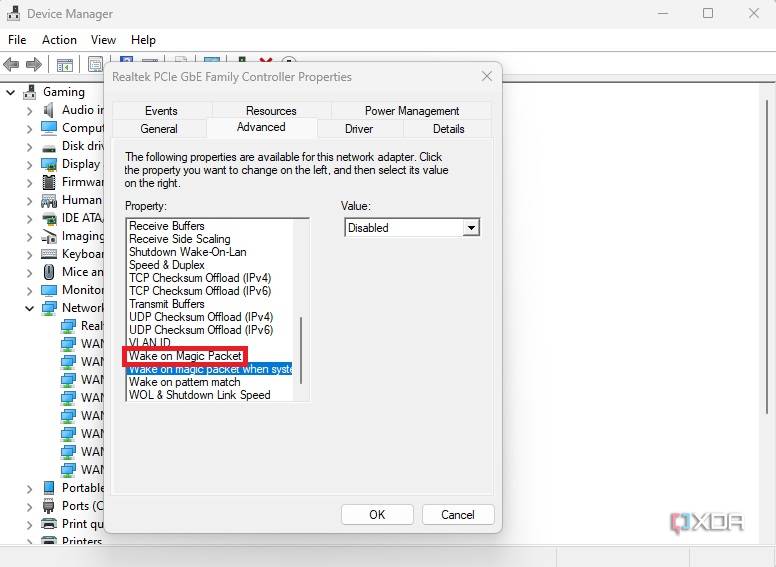The height and width of the screenshot is (567, 776).
Task: Click the Display adapters icon
Action: click(x=49, y=164)
